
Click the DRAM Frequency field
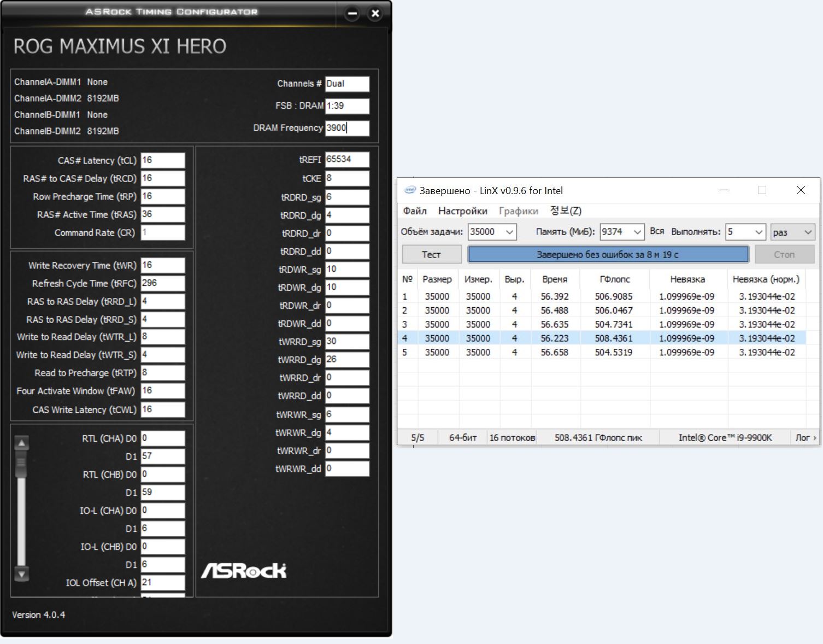pyautogui.click(x=347, y=128)
